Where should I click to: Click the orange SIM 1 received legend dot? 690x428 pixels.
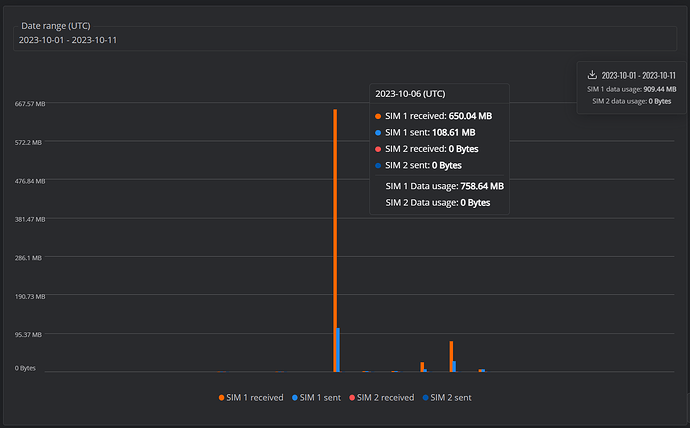point(221,398)
